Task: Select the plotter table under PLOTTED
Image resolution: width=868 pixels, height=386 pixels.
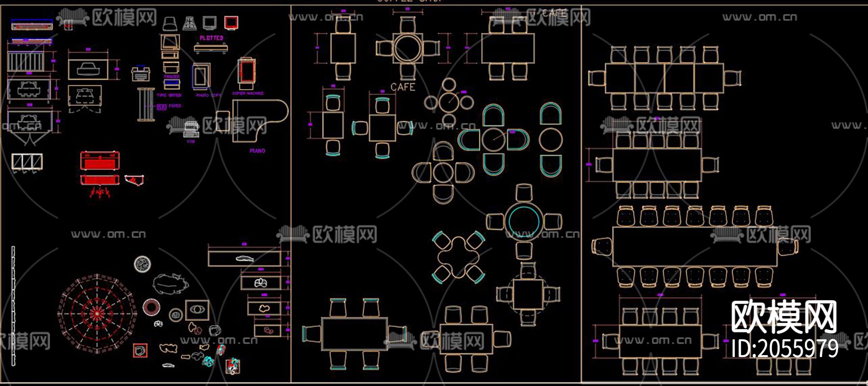Action: click(x=211, y=48)
